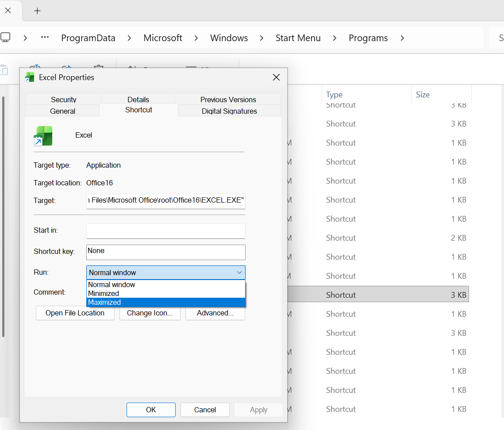Screen dimensions: 504x430
Task: Choose Minimized from Run list
Action: coord(166,293)
